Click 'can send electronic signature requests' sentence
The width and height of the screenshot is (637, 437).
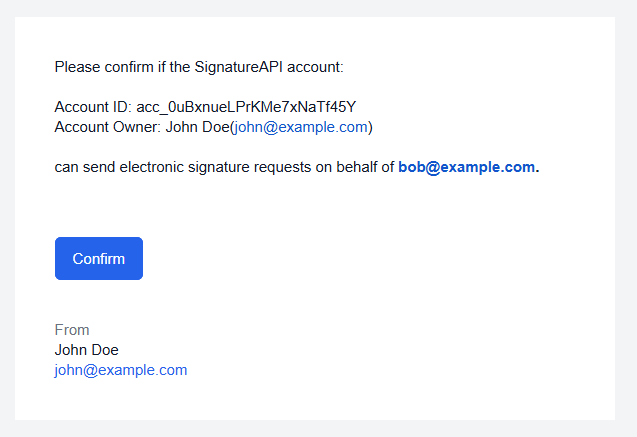(x=183, y=167)
